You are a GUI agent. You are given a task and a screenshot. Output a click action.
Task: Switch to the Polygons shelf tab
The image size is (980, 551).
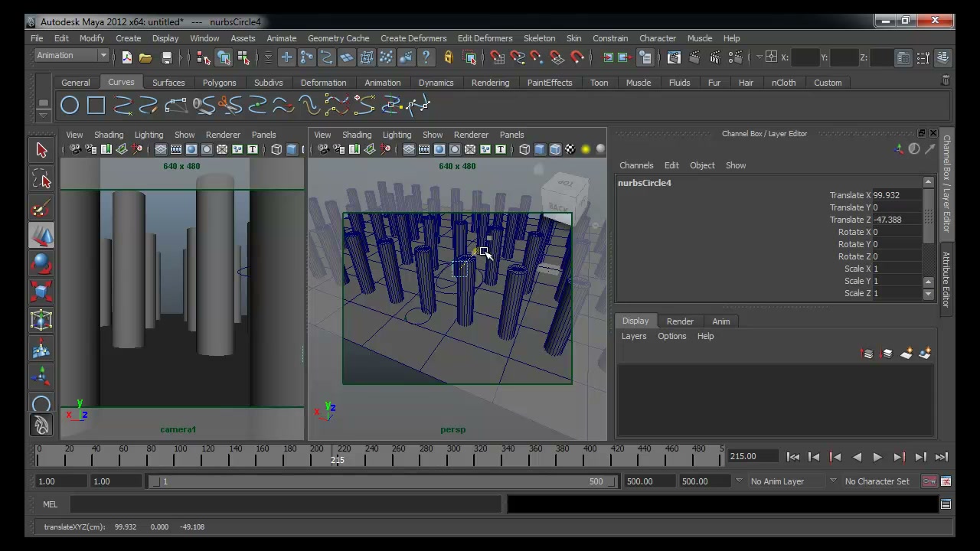pyautogui.click(x=219, y=83)
